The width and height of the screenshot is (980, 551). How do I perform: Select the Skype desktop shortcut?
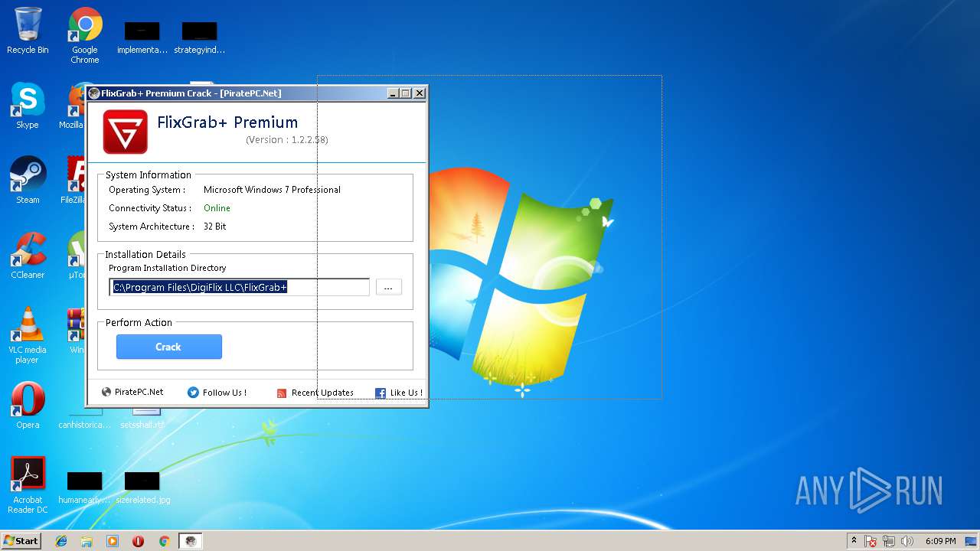click(28, 106)
